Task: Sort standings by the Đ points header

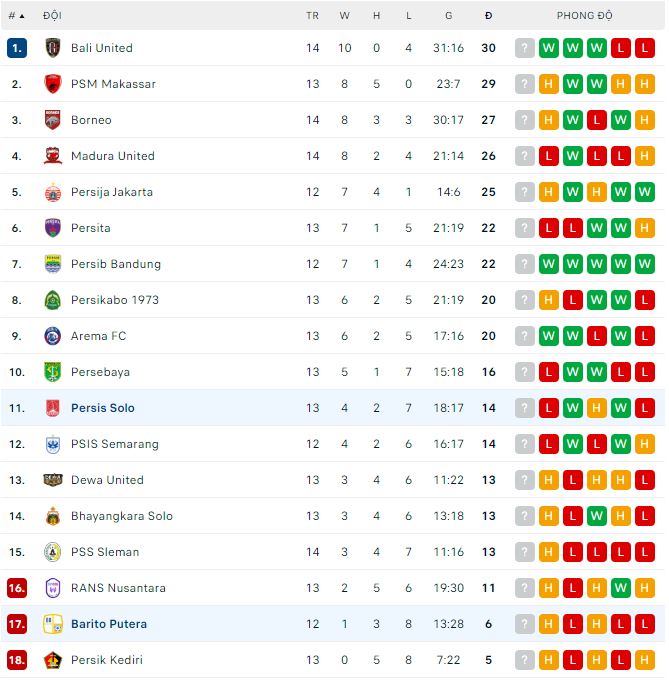Action: [x=488, y=16]
